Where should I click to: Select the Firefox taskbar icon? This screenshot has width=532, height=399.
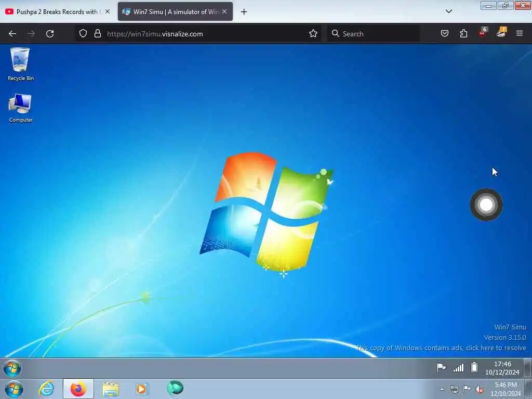[78, 389]
